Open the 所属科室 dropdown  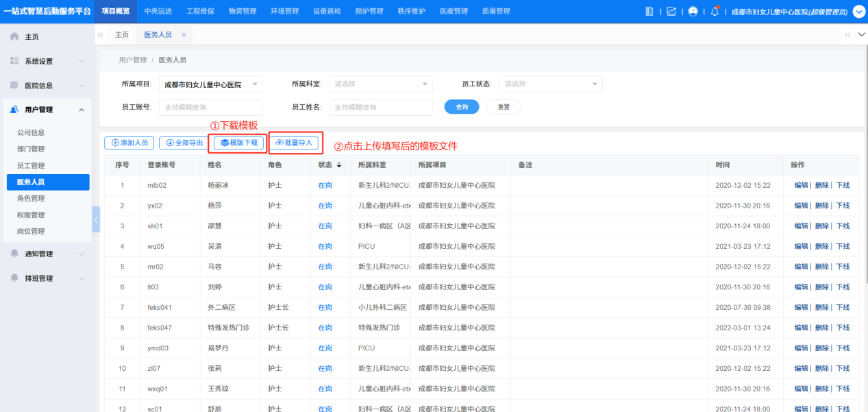381,84
